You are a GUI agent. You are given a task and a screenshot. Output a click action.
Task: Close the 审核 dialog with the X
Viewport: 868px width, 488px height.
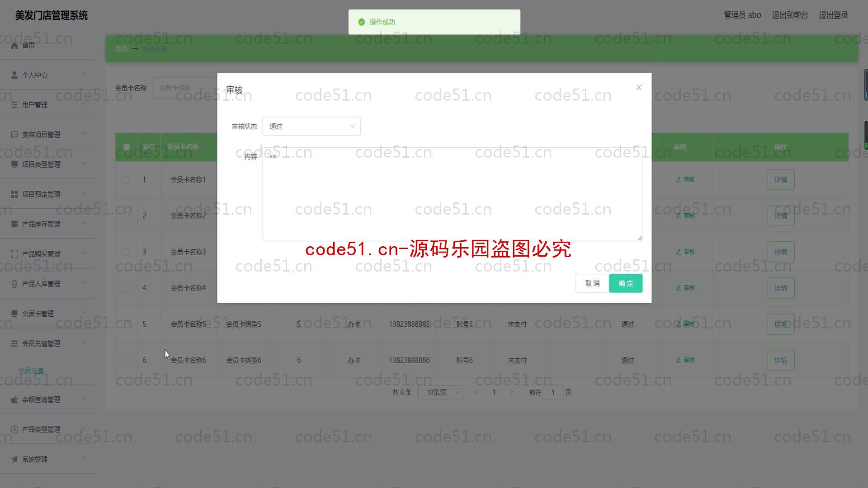[x=639, y=88]
